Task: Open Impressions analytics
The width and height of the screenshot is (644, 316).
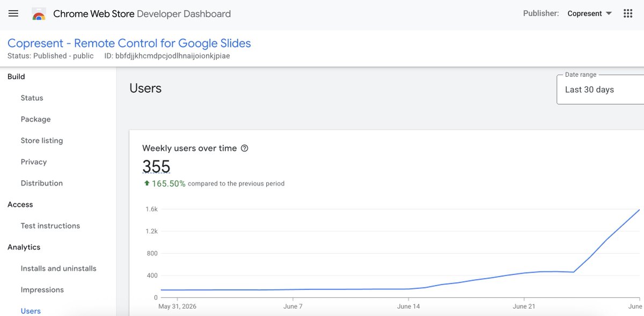Action: (42, 290)
